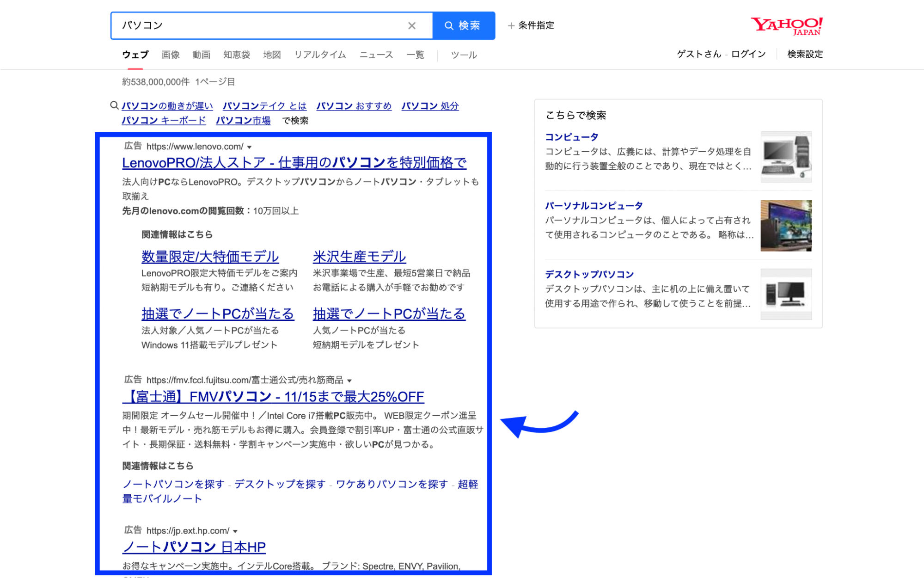Click the result count 約538,000,000件 text
This screenshot has width=924, height=578.
(x=155, y=82)
